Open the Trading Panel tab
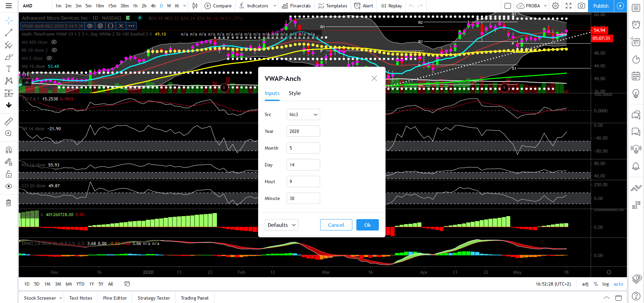Image resolution: width=644 pixels, height=303 pixels. [x=195, y=298]
